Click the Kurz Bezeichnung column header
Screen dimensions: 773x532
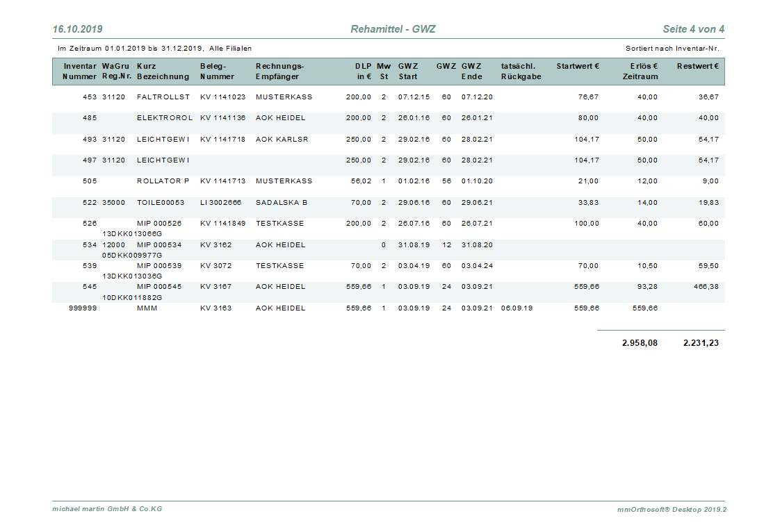coord(163,72)
